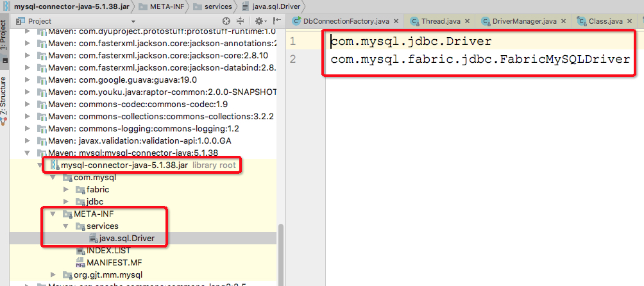Click line number 2 in editor gutter
Screen dimensions: 644x286
tap(292, 60)
